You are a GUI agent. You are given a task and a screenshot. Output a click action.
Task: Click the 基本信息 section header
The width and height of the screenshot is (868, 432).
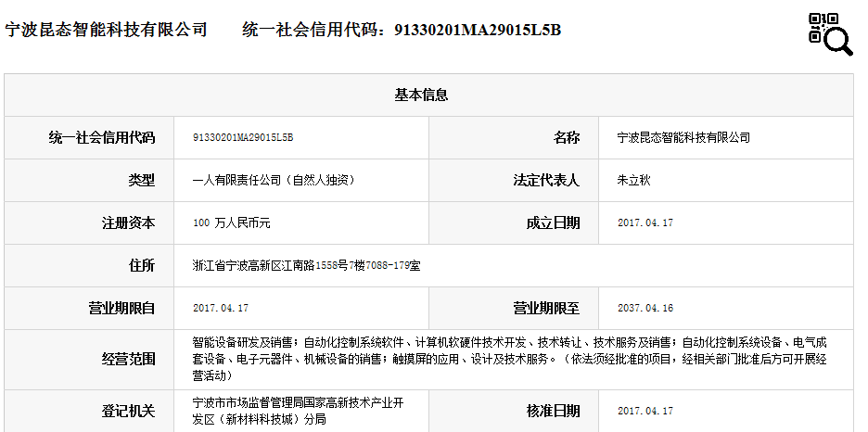click(421, 95)
